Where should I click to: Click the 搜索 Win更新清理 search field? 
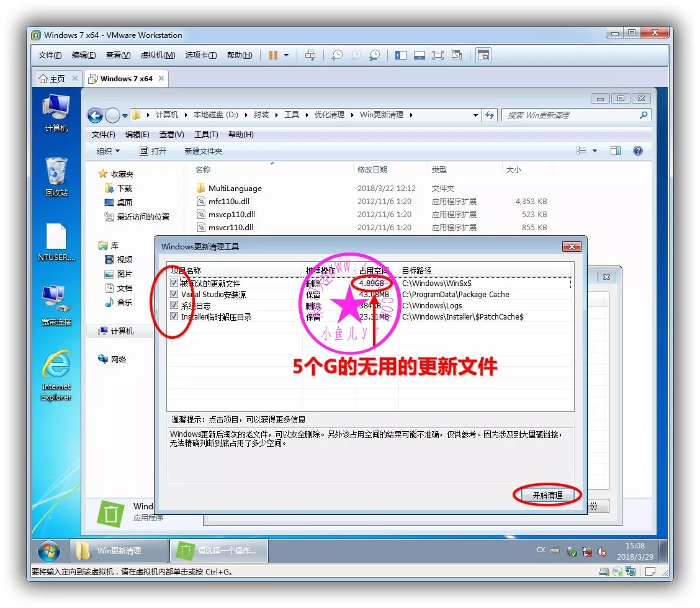pyautogui.click(x=571, y=115)
